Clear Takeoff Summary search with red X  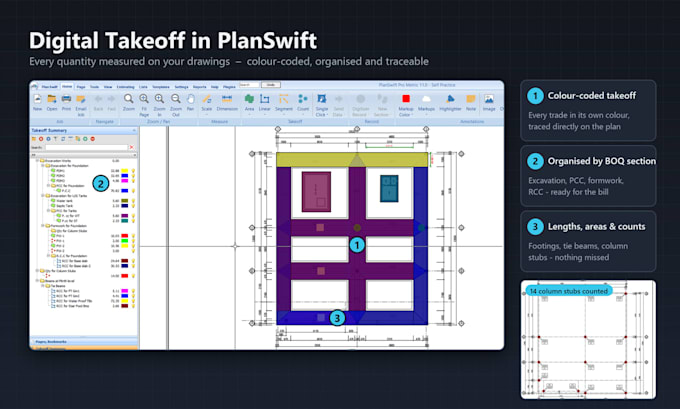pos(131,147)
